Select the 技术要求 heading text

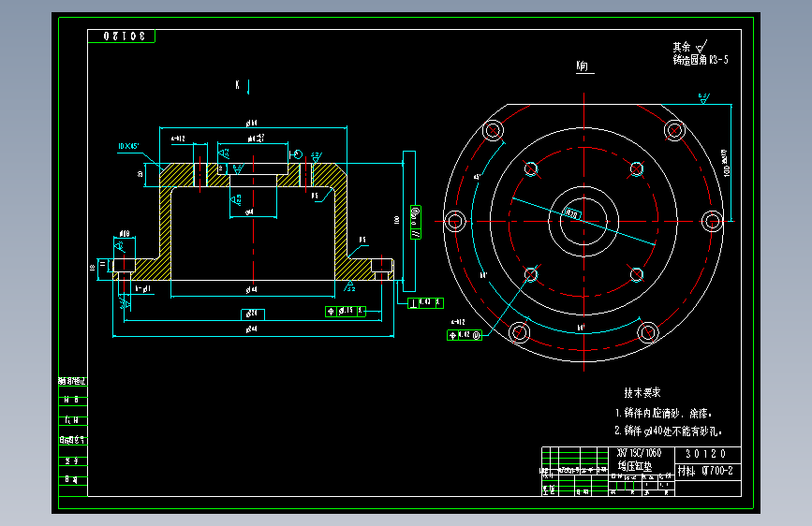tap(642, 392)
